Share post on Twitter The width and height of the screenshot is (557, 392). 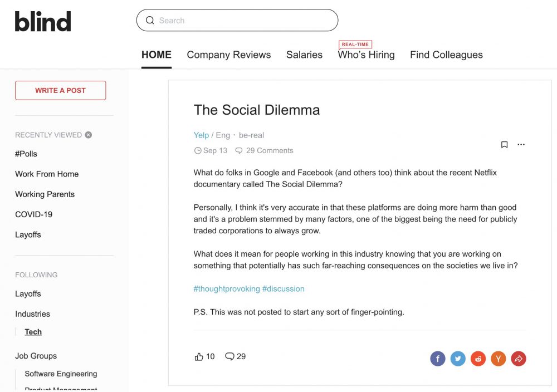click(458, 359)
